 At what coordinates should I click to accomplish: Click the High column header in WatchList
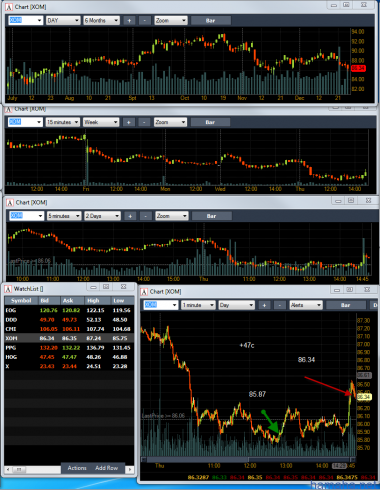point(93,301)
